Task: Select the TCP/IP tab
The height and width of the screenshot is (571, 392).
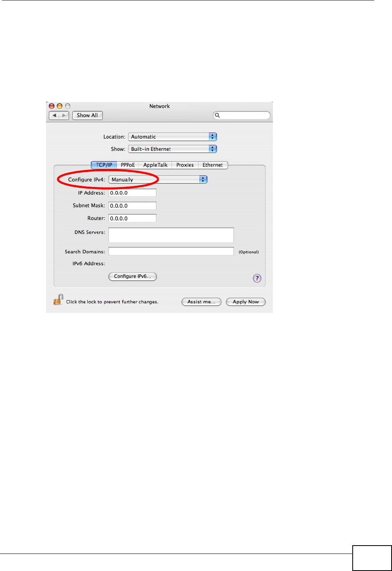Action: click(104, 165)
